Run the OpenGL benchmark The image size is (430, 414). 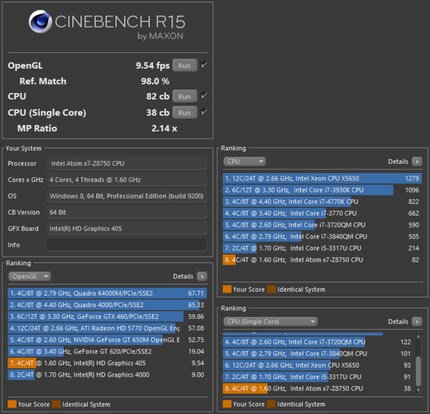[185, 65]
